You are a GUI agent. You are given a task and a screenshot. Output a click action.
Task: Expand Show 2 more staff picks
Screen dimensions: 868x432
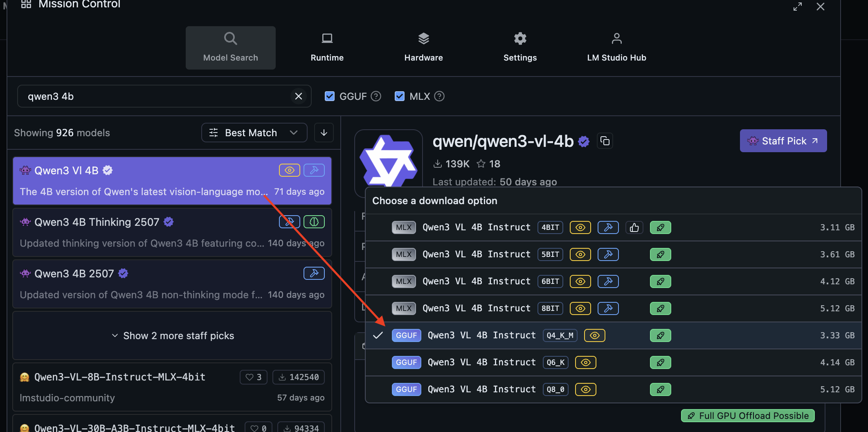172,335
